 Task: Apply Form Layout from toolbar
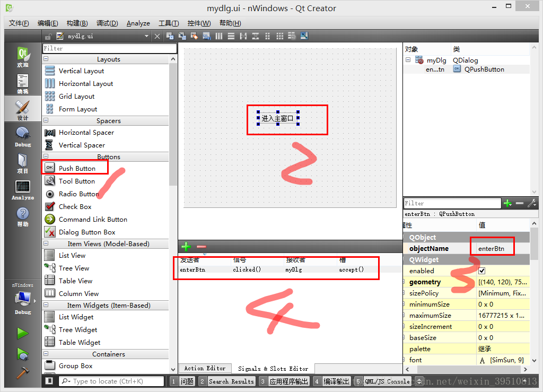(x=268, y=36)
